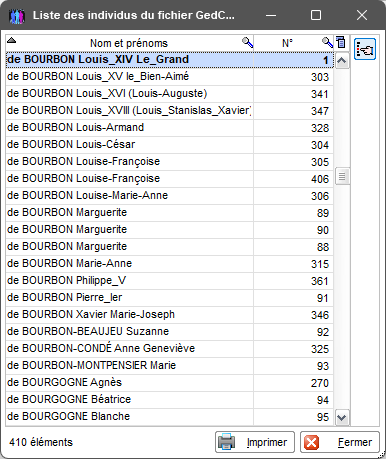Select de BOURGOGNE Béatrice
Viewport: 386px width, 459px height.
tap(169, 400)
